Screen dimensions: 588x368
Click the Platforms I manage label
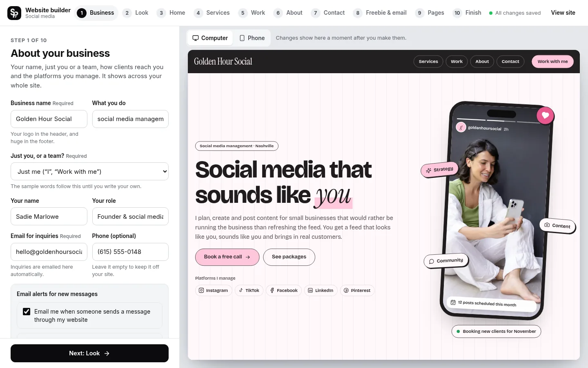215,278
